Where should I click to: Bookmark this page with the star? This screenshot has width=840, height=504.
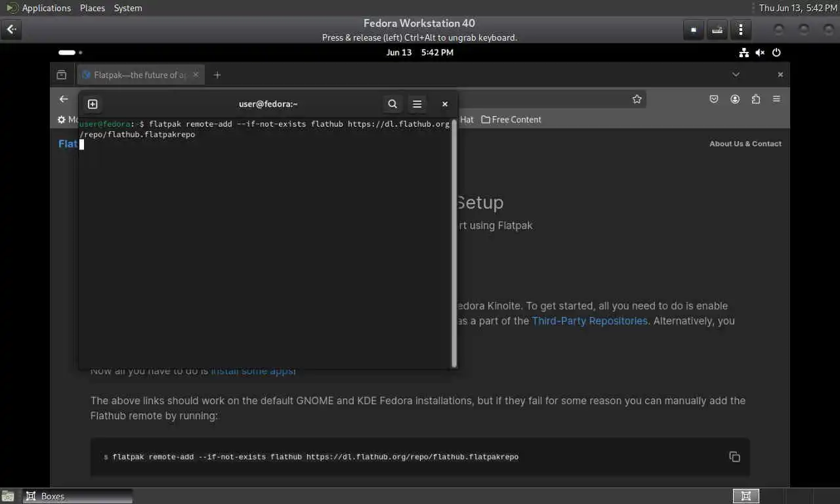[637, 99]
